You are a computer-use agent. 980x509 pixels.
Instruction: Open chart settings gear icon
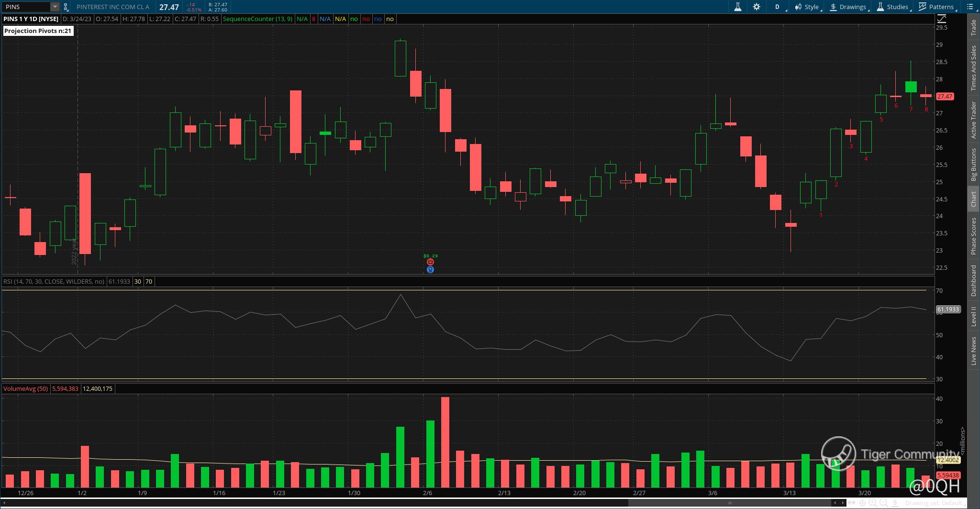(x=757, y=7)
